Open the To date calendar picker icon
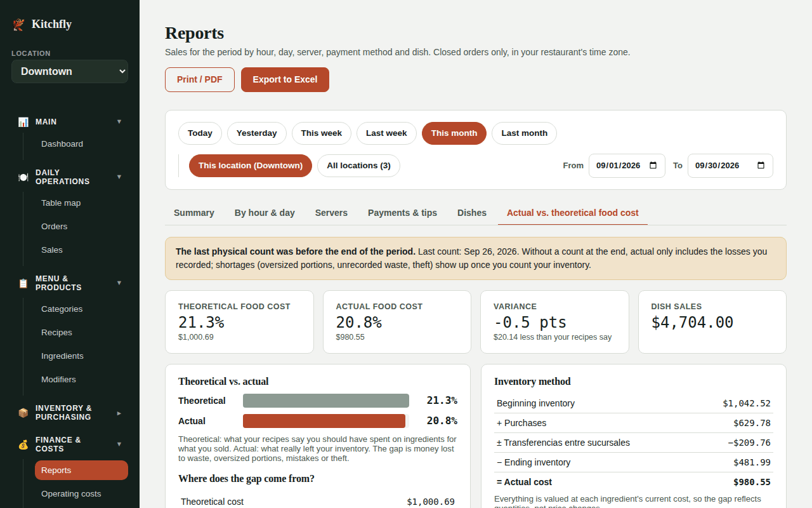Viewport: 812px width, 508px height. [761, 166]
